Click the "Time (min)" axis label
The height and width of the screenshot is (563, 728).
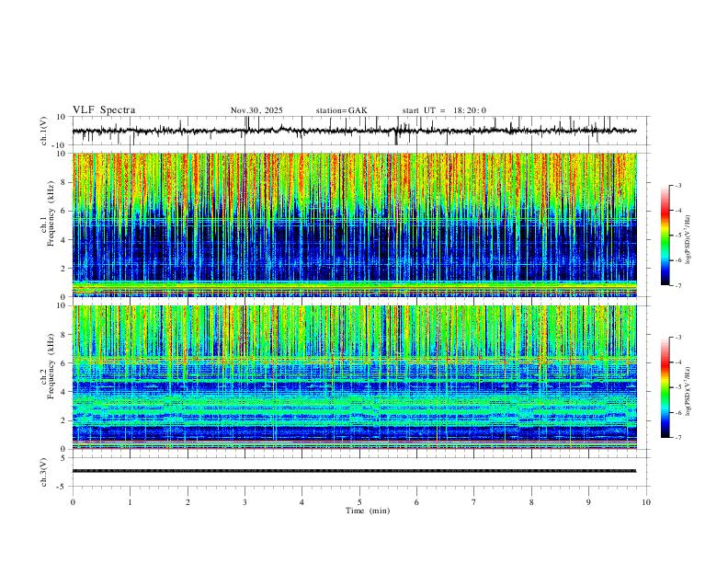coord(368,511)
